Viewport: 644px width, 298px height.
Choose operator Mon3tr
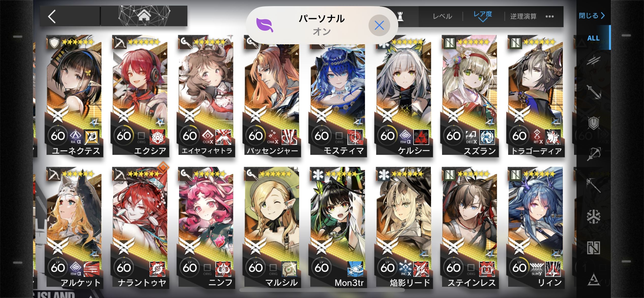coord(338,227)
